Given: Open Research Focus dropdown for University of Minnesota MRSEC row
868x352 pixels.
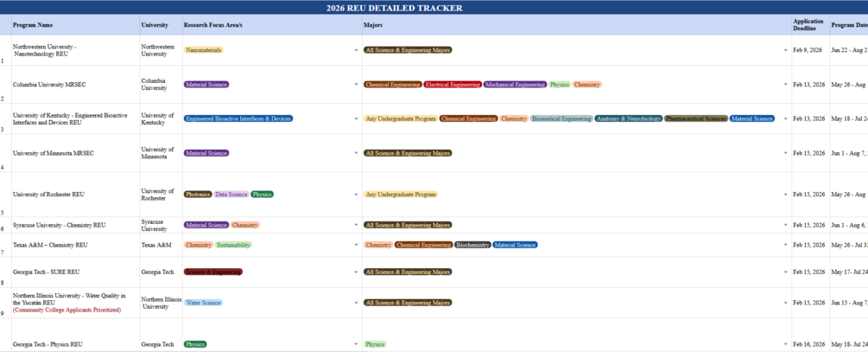Looking at the screenshot, I should pyautogui.click(x=356, y=153).
